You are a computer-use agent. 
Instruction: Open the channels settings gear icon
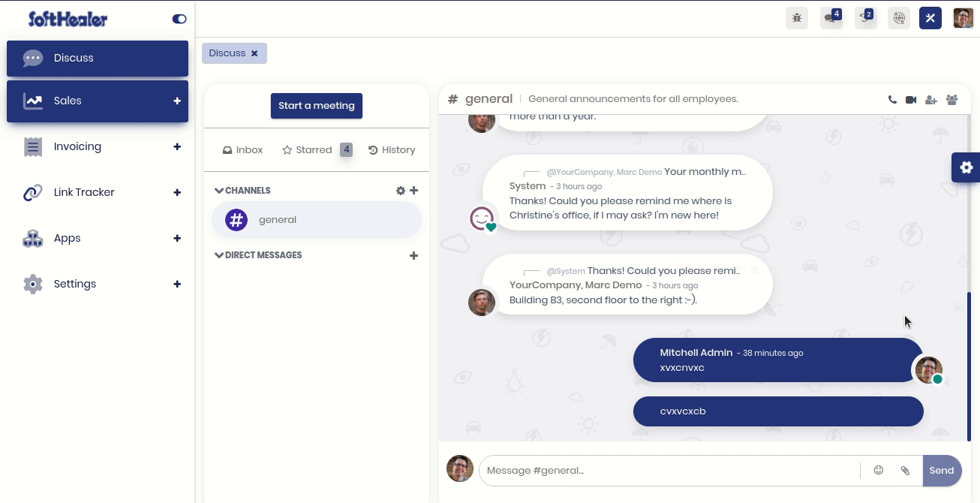click(x=401, y=191)
